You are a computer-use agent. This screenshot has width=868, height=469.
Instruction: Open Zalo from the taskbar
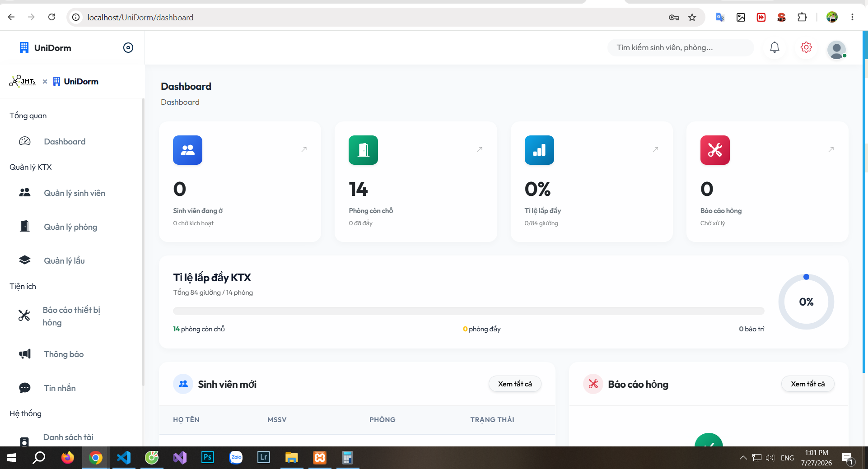(236, 458)
